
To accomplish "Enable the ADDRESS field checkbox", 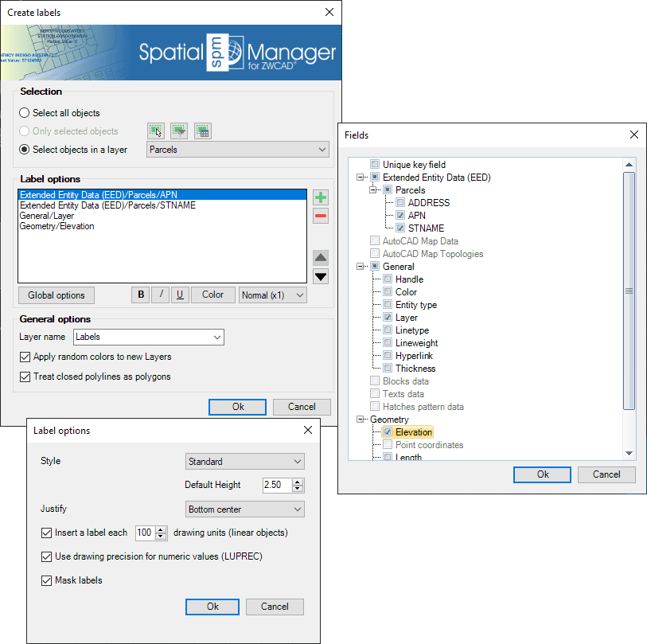I will click(x=400, y=203).
